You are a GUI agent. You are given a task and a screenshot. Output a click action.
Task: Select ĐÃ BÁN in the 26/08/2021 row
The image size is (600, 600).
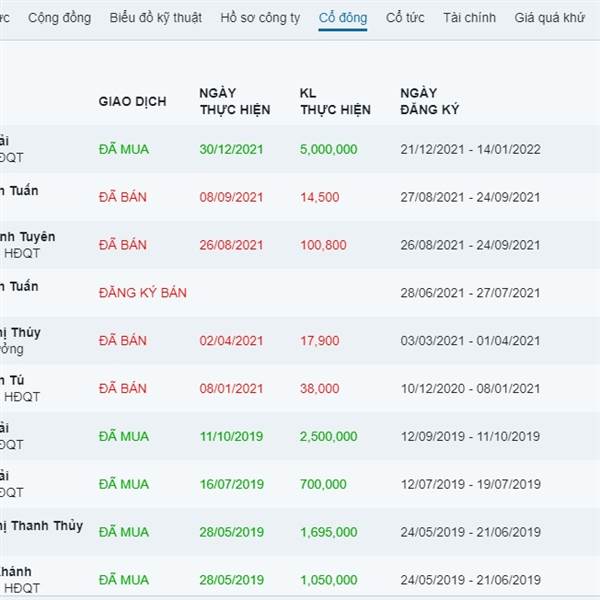point(123,245)
